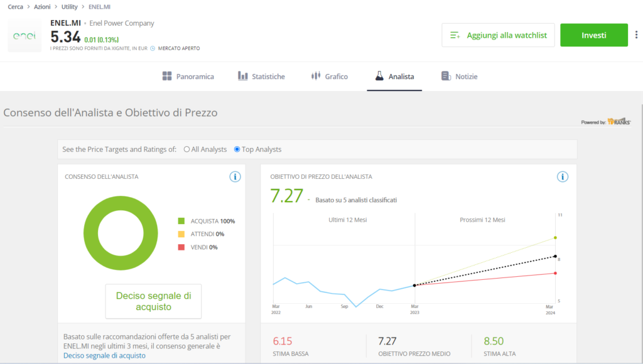Open the blue Deciso segnale di acquisto link
The image size is (643, 364).
[x=104, y=355]
